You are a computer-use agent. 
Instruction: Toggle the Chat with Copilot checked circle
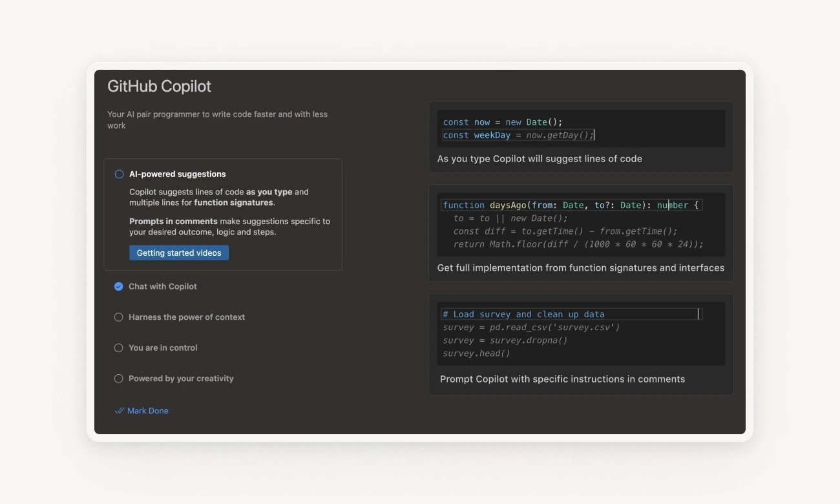(119, 286)
